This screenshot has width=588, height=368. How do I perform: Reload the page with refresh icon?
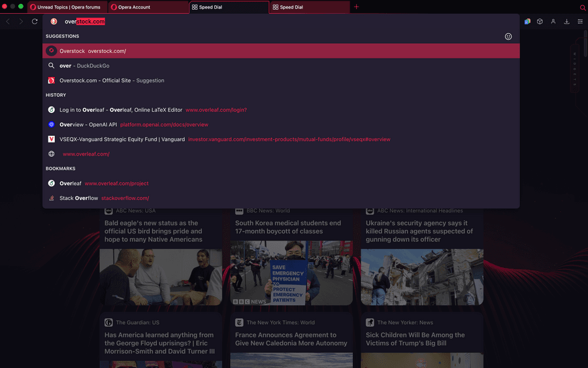35,22
